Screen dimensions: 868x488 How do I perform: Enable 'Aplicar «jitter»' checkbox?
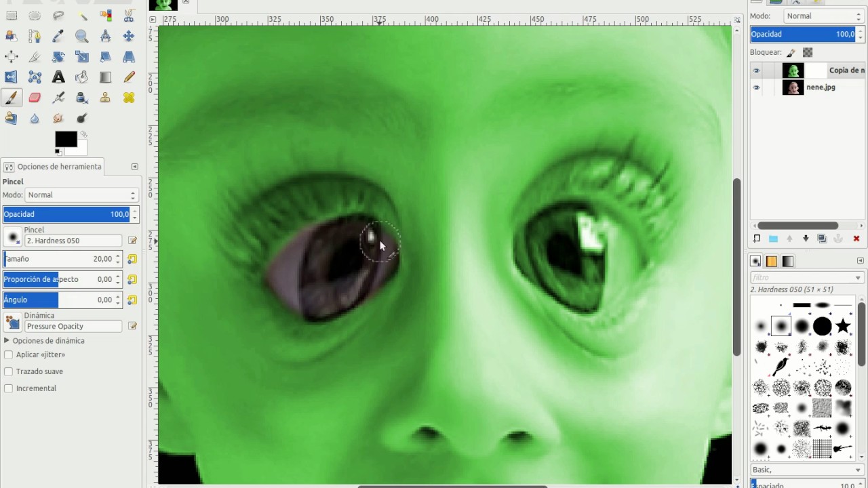(x=9, y=354)
